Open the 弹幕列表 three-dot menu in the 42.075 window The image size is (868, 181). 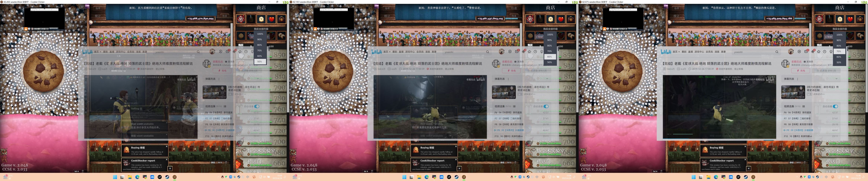tap(797, 79)
